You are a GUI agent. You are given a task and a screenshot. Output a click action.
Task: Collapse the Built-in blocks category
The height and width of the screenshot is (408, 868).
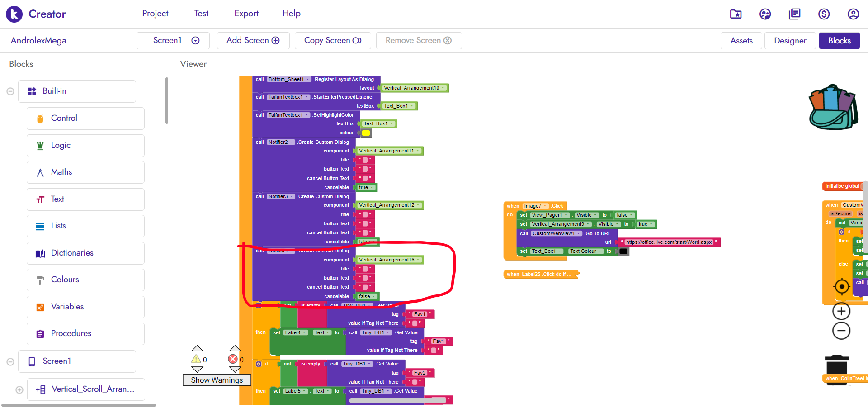click(10, 91)
